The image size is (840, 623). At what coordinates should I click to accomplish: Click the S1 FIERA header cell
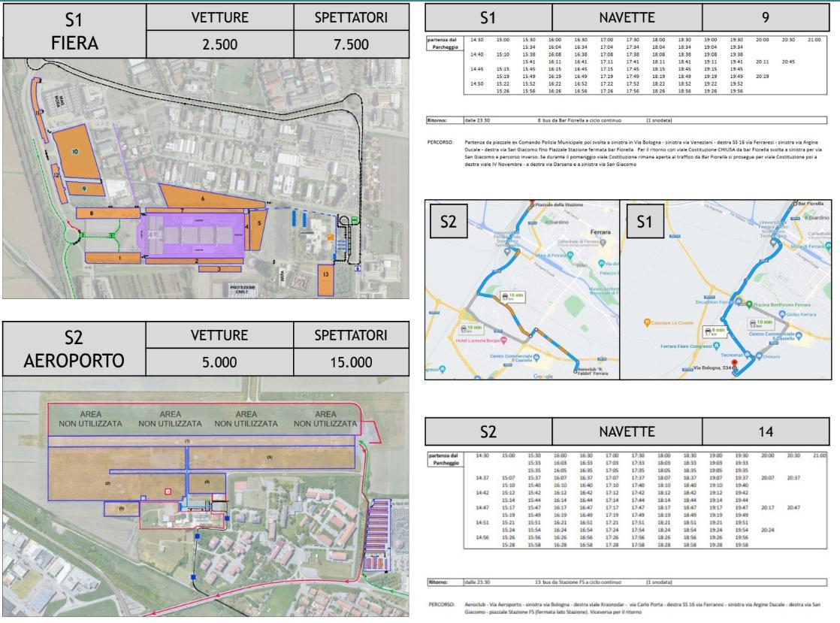pyautogui.click(x=74, y=31)
